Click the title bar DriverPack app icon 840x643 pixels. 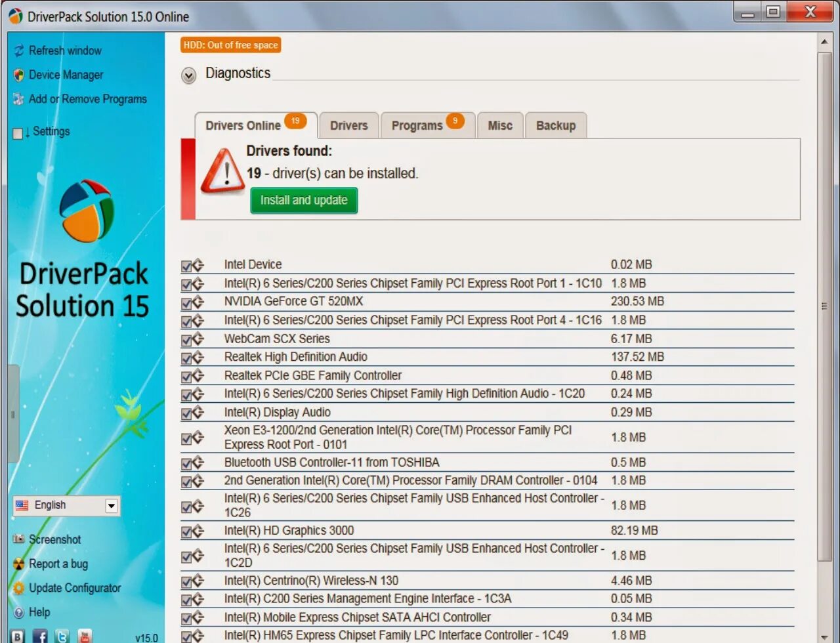point(16,16)
